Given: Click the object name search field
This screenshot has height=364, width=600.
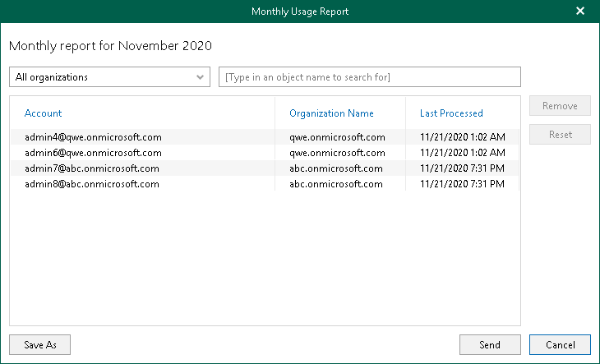Looking at the screenshot, I should [x=369, y=77].
